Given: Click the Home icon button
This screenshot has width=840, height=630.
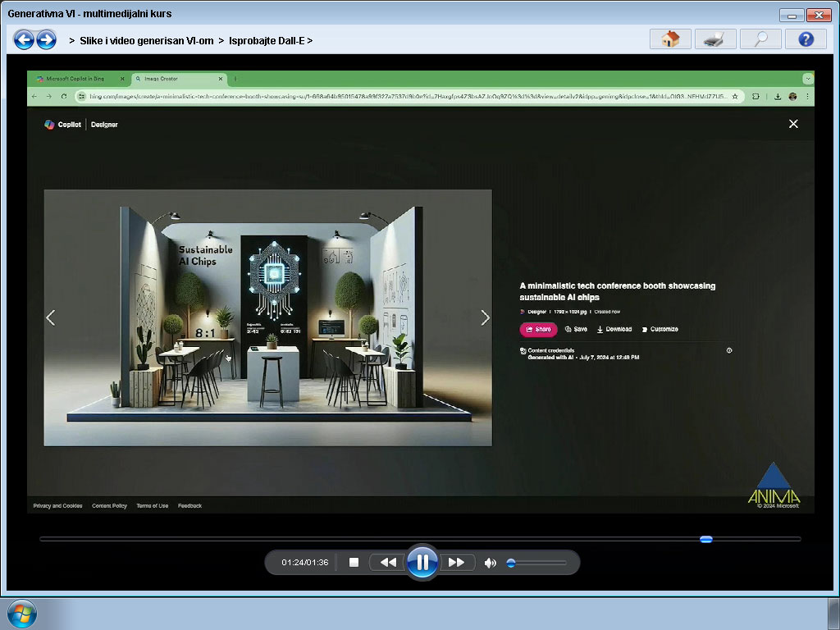Looking at the screenshot, I should pyautogui.click(x=670, y=39).
